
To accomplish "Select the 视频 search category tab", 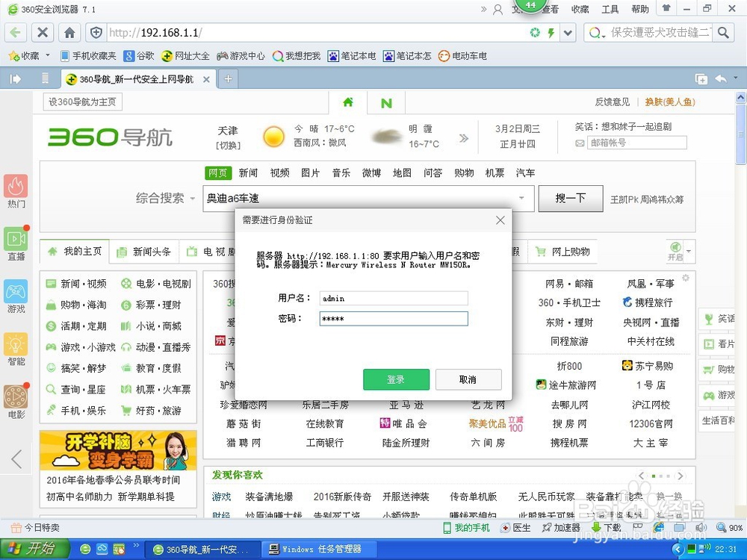I will pos(279,173).
